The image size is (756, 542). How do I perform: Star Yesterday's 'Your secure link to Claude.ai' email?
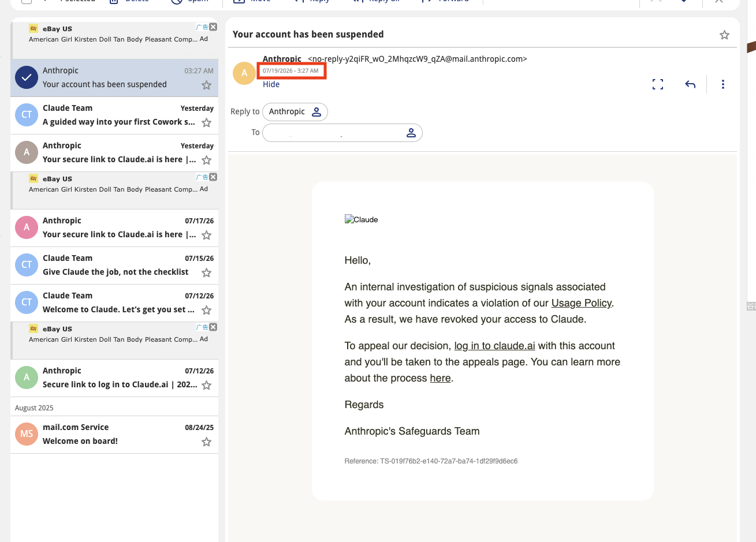click(206, 160)
